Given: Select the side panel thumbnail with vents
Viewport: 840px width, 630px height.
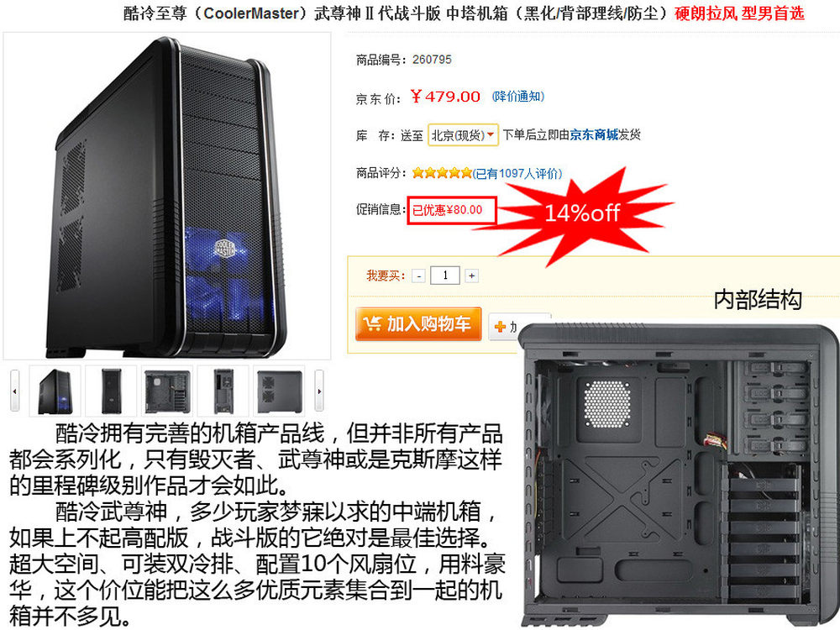Looking at the screenshot, I should click(x=279, y=391).
